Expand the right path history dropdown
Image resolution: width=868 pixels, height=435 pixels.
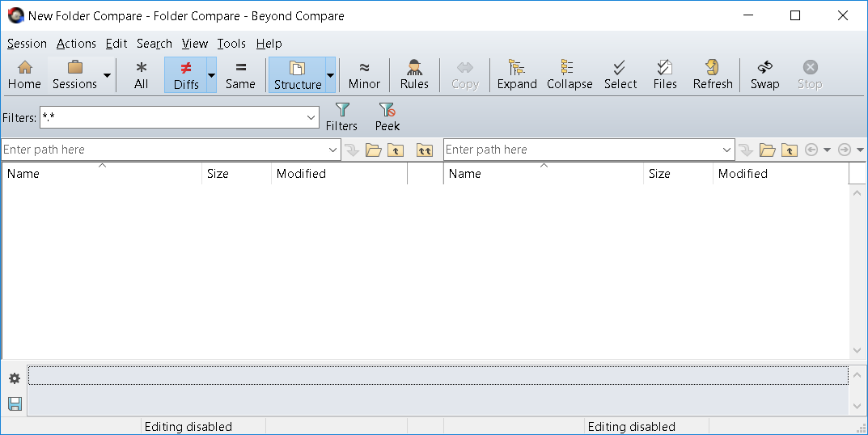pos(727,150)
